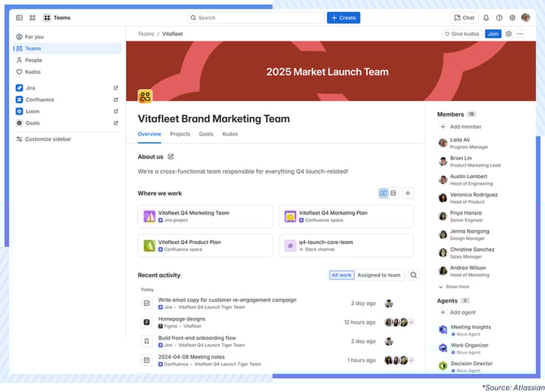Screen dimensions: 545x392
Task: Open member Christine Sanchez
Action: [466, 253]
